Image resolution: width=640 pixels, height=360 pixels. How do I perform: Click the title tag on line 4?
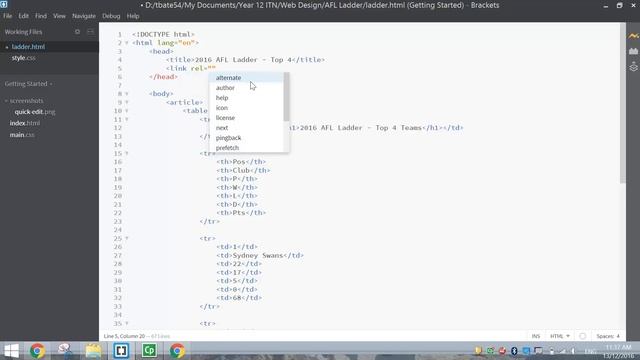point(245,60)
